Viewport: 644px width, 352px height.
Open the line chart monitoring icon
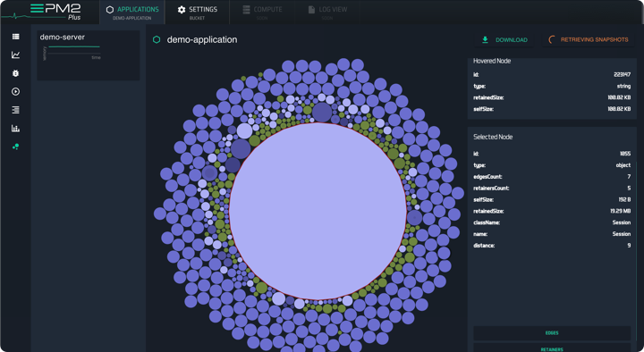(15, 55)
